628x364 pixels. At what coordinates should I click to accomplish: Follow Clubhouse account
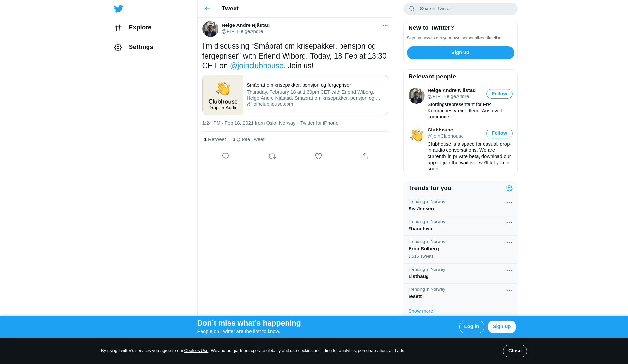[499, 133]
